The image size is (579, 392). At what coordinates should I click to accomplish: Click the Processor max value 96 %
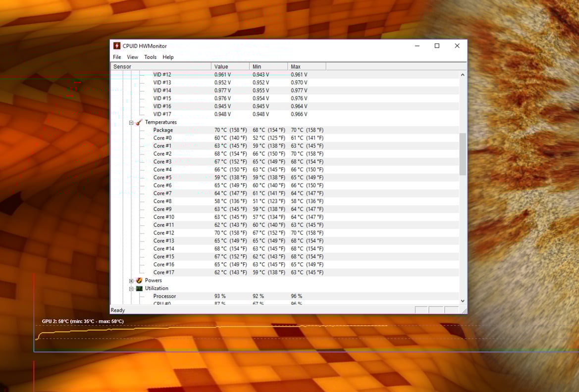296,296
